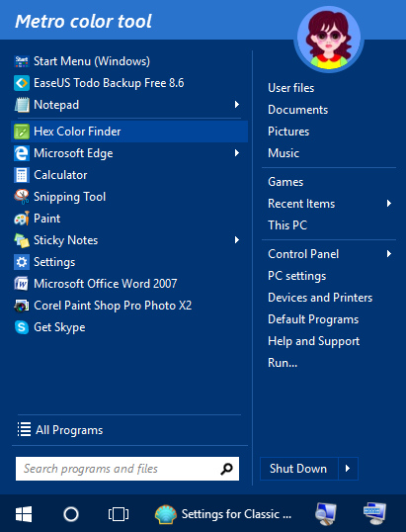Expand the Sticky Notes submenu arrow
The width and height of the screenshot is (406, 532).
click(237, 240)
